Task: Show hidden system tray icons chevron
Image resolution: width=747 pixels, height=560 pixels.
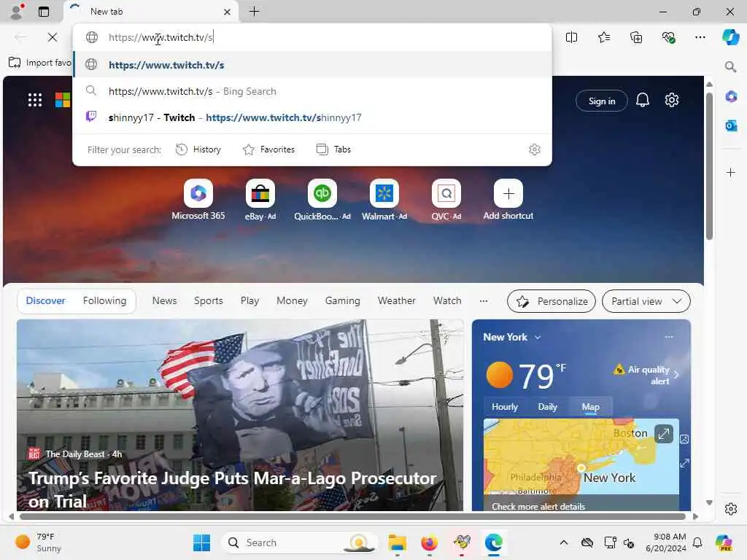Action: (564, 542)
